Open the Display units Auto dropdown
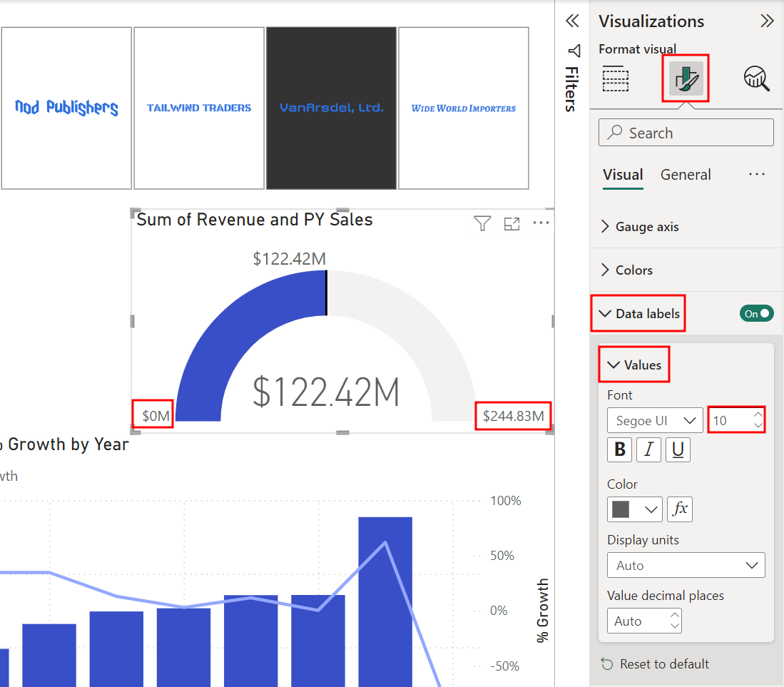This screenshot has width=784, height=687. (x=686, y=565)
